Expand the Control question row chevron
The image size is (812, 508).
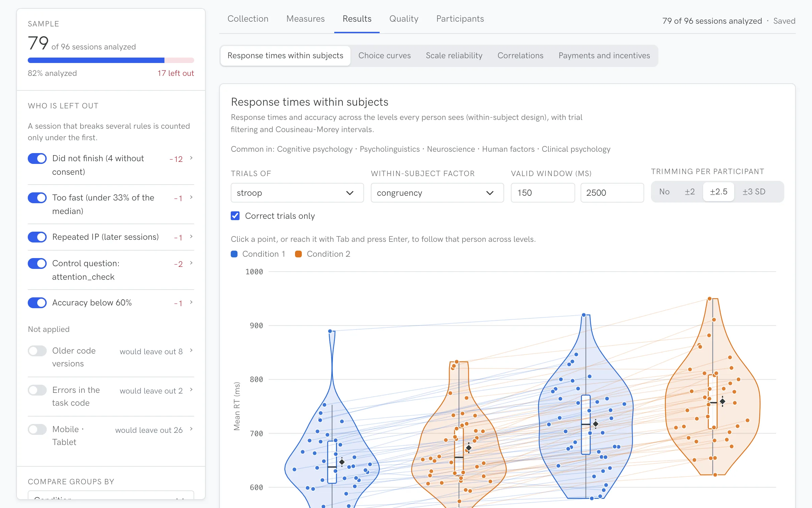pos(191,263)
